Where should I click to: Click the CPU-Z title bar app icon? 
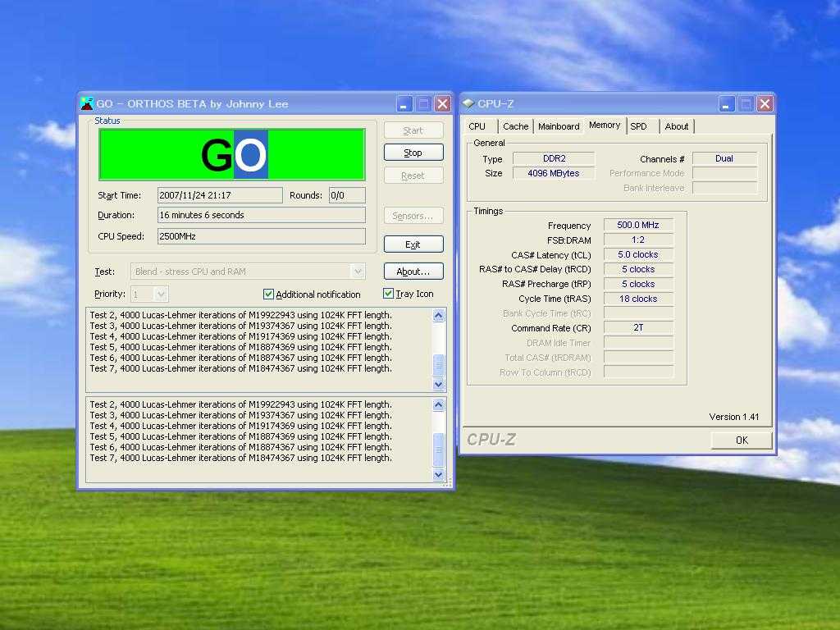point(468,103)
